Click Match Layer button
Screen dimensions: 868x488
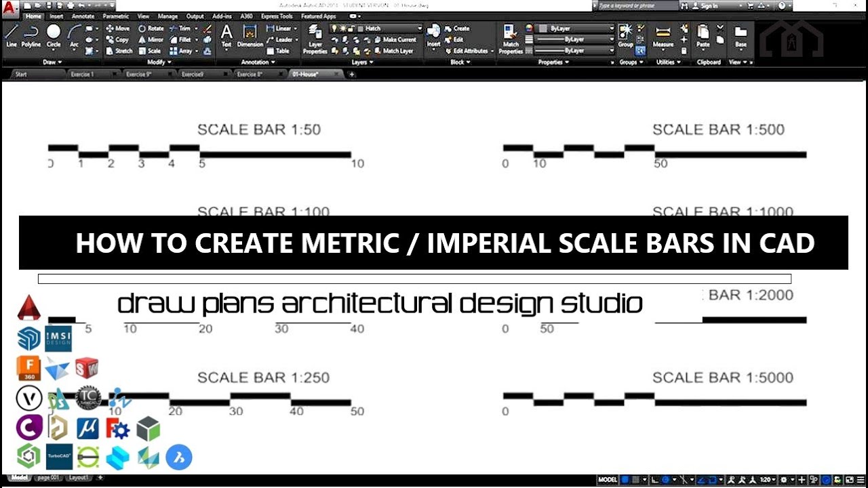(x=393, y=51)
